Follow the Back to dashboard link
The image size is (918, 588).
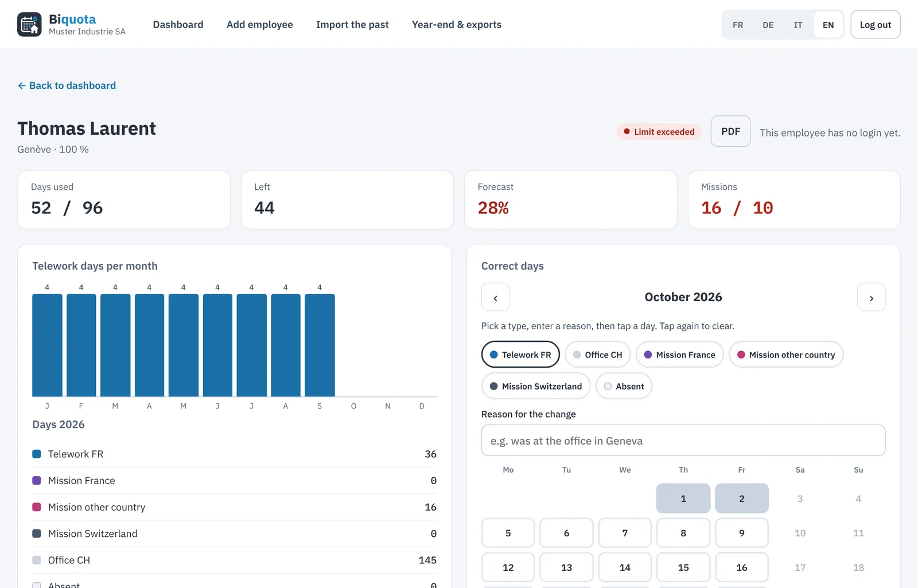[67, 85]
